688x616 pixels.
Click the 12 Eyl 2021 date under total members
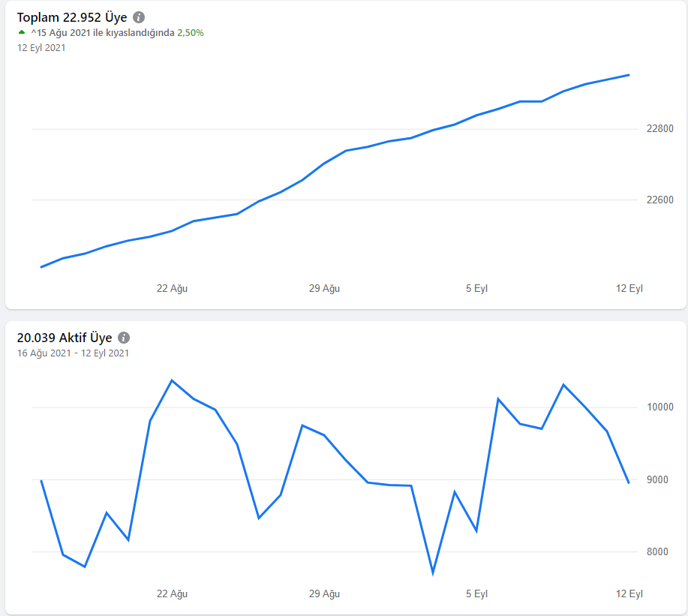[41, 48]
